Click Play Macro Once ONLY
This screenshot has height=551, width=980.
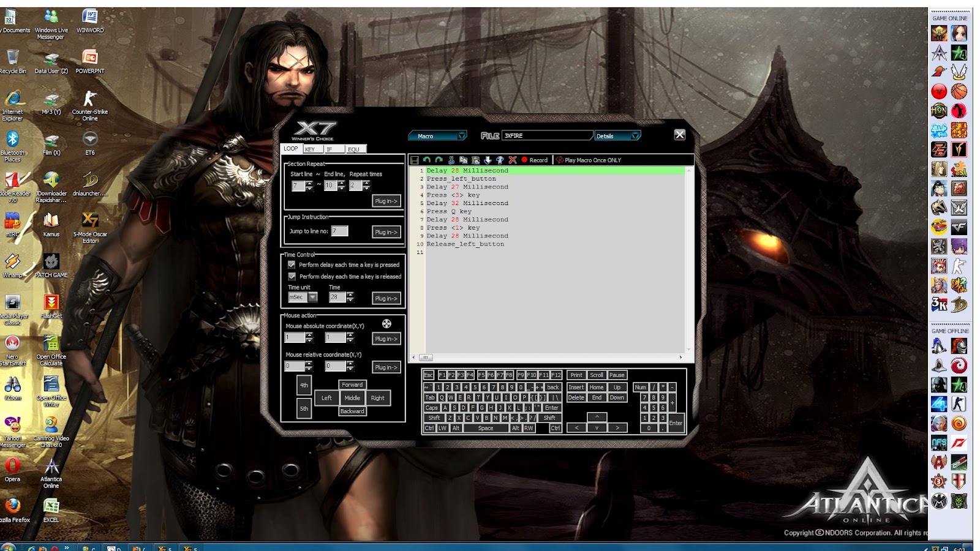(x=589, y=160)
